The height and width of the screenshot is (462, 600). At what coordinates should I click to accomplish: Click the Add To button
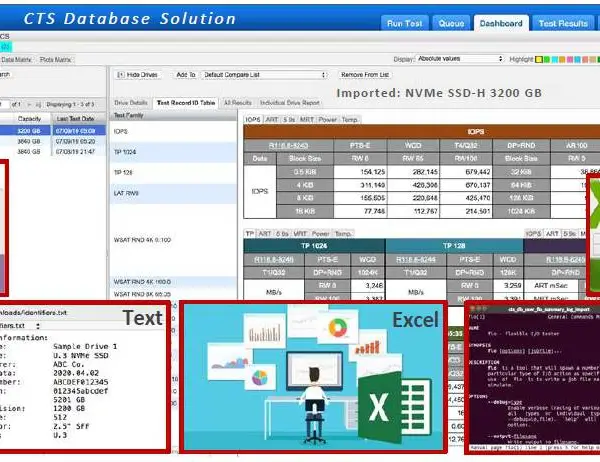(186, 75)
